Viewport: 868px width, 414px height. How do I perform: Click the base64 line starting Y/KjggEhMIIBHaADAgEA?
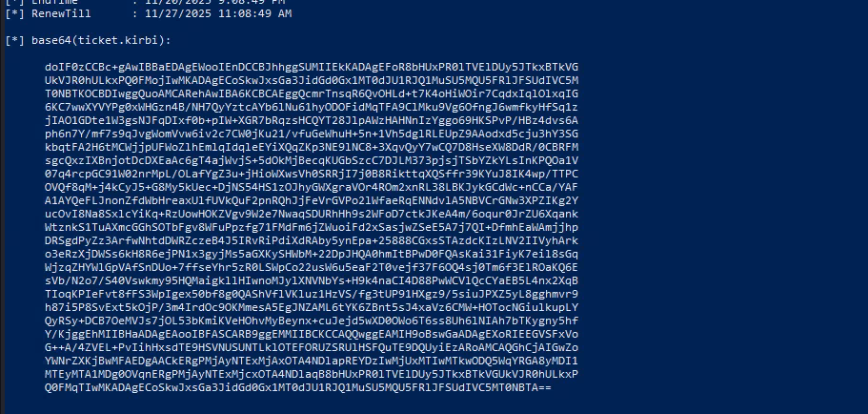[312, 334]
